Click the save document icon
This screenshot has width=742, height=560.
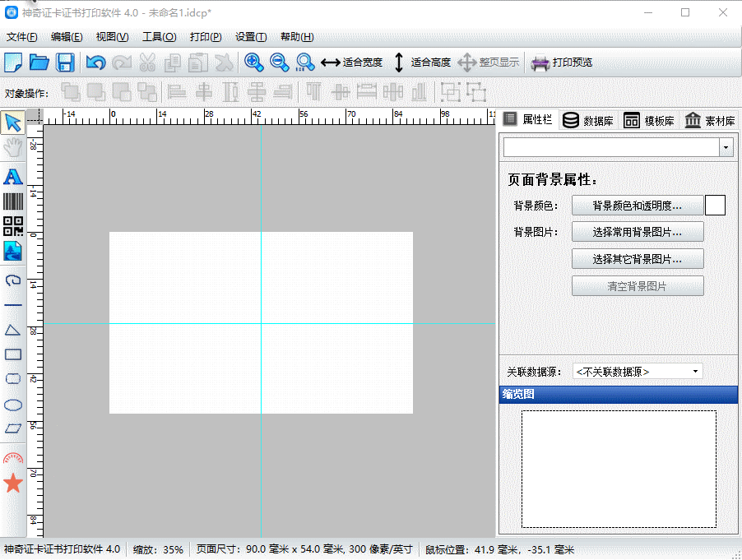point(65,62)
